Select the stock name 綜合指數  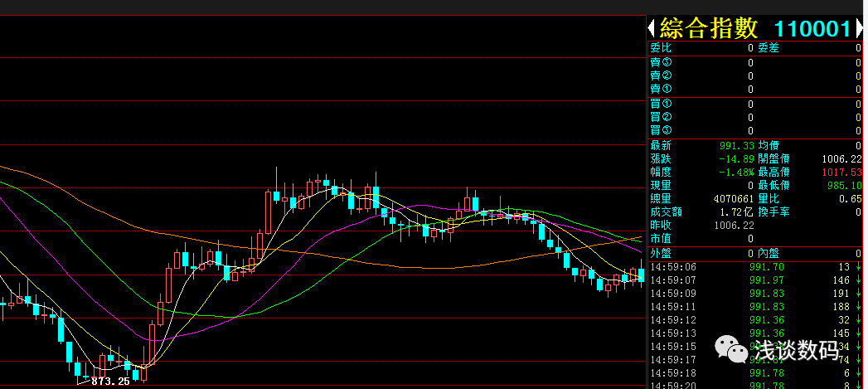(x=709, y=27)
